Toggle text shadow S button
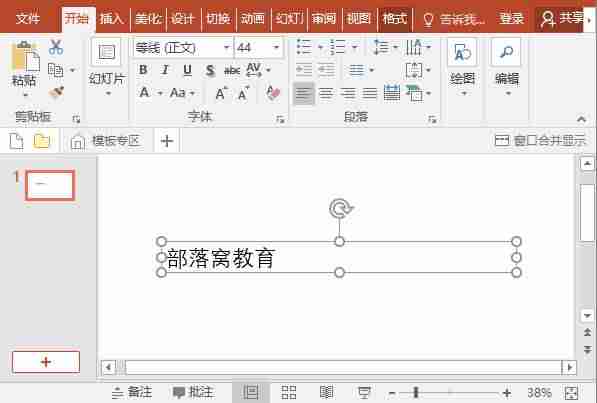Image resolution: width=597 pixels, height=403 pixels. click(x=210, y=70)
